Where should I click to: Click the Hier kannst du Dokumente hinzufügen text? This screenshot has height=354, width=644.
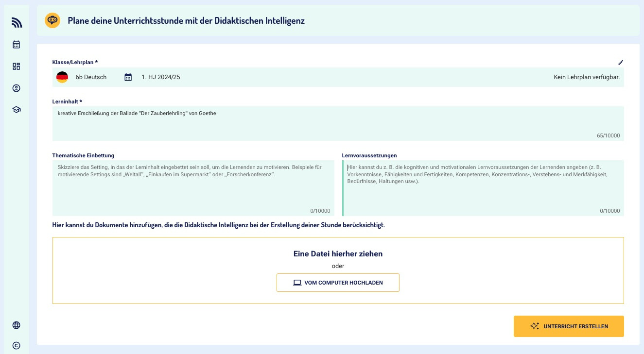pos(219,225)
